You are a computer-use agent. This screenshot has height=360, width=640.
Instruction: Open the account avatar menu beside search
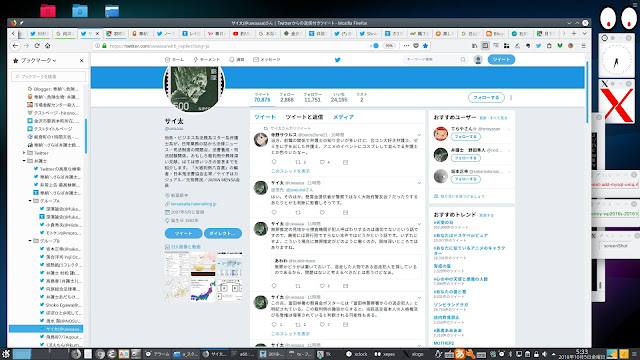[x=478, y=60]
